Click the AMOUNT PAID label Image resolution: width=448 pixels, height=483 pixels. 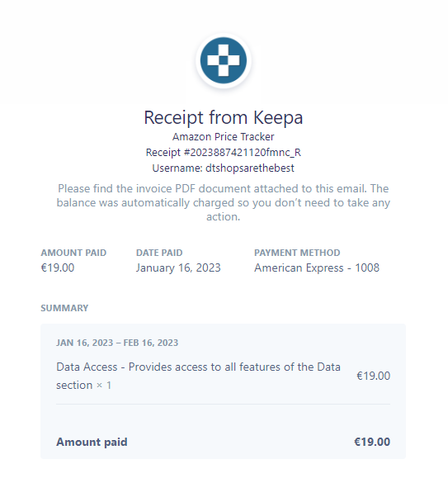click(x=73, y=253)
